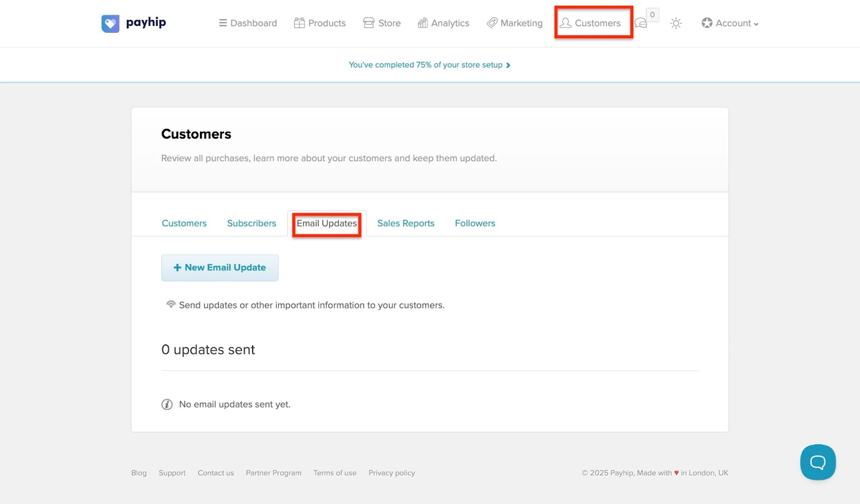Viewport: 860px width, 504px height.
Task: Open the 75% store setup completion link
Action: 429,65
